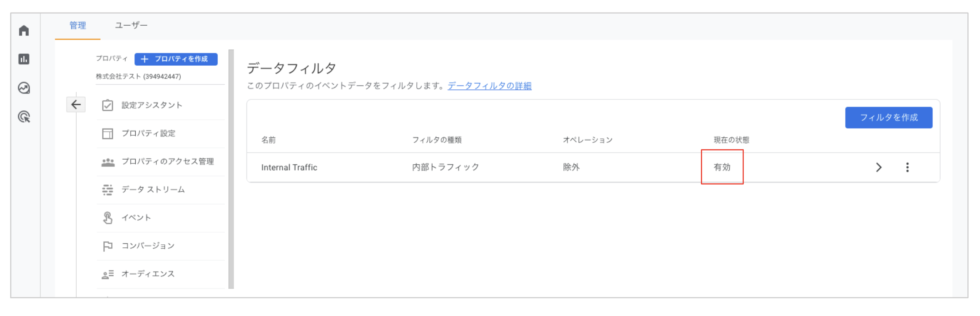
Task: Open three-dot menu for Internal Traffic
Action: (907, 167)
